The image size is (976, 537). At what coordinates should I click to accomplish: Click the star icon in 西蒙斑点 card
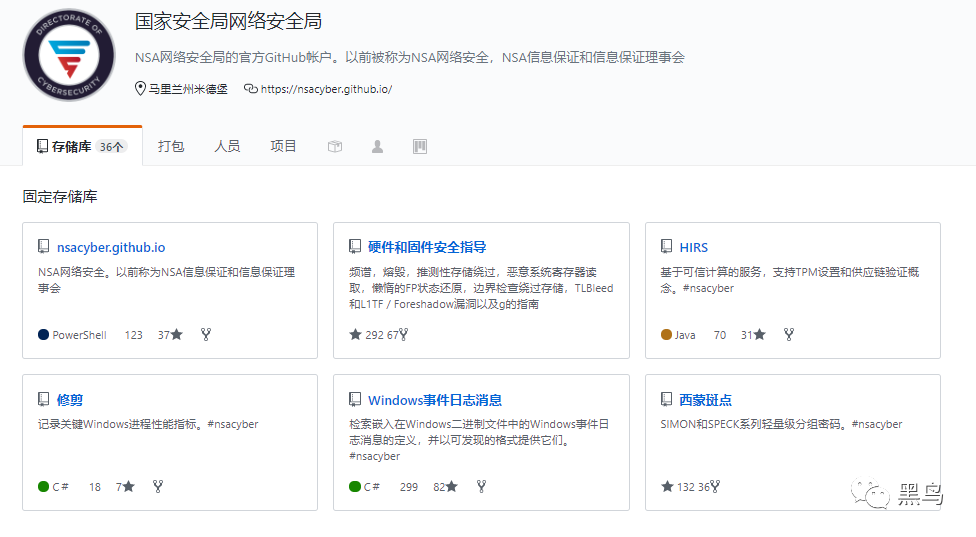[667, 487]
